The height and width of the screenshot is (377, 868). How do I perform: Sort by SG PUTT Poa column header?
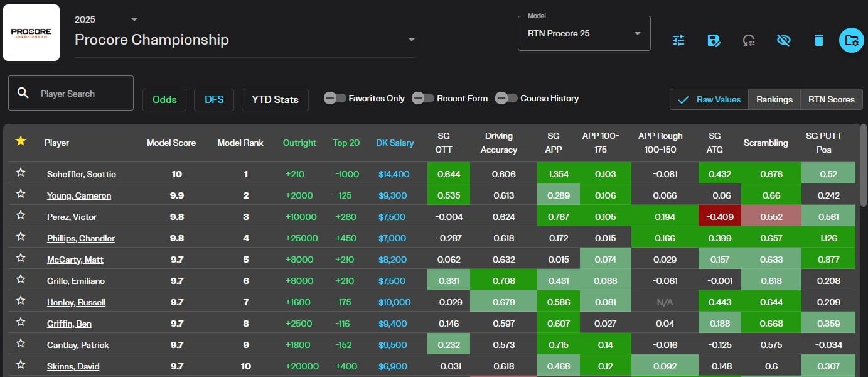[x=824, y=143]
